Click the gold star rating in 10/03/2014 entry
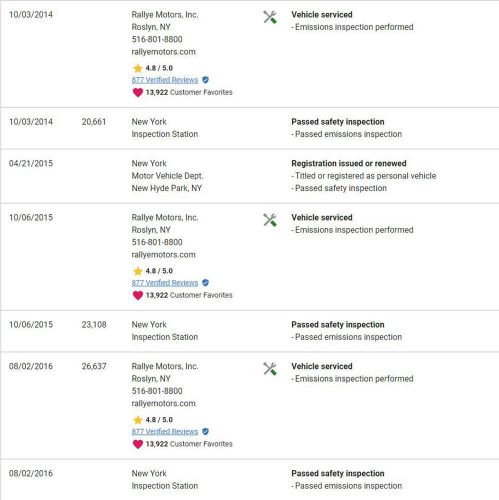The image size is (499, 500). pyautogui.click(x=138, y=68)
